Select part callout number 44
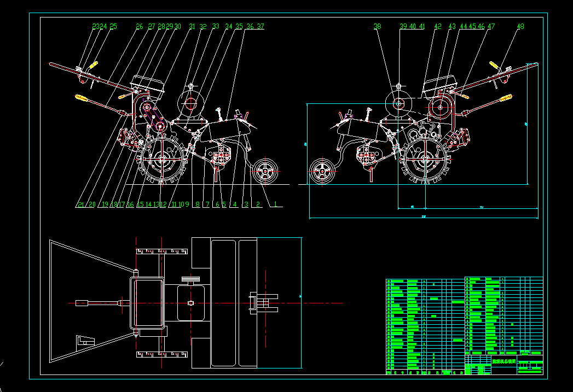The height and width of the screenshot is (392, 573). [x=464, y=26]
